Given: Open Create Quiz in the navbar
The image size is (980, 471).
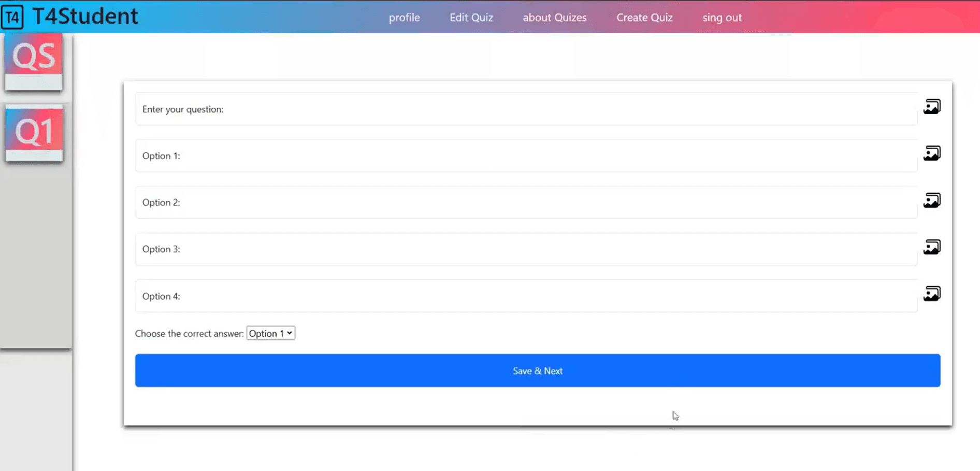Looking at the screenshot, I should tap(644, 17).
